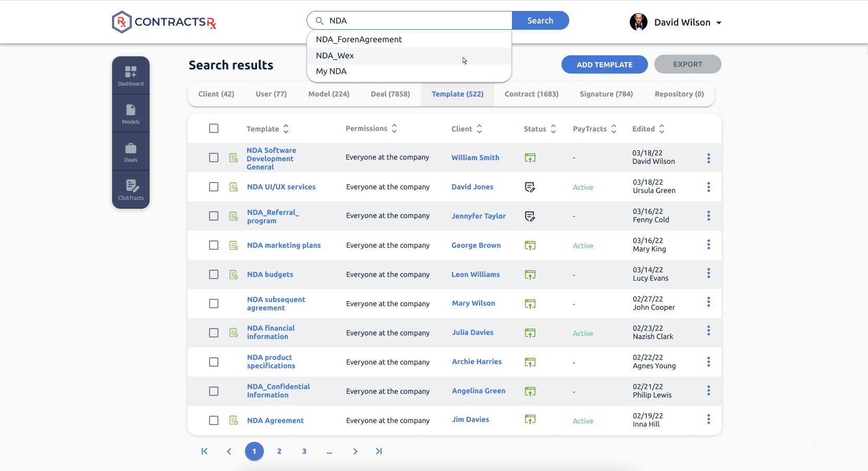Expand David Wilson account dropdown arrow
The width and height of the screenshot is (868, 471).
[x=719, y=23]
